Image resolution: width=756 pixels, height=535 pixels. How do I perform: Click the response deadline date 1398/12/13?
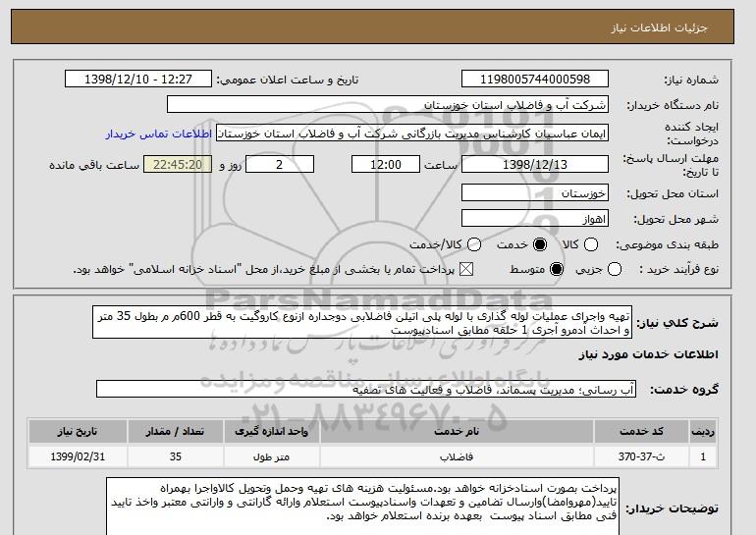tap(535, 164)
